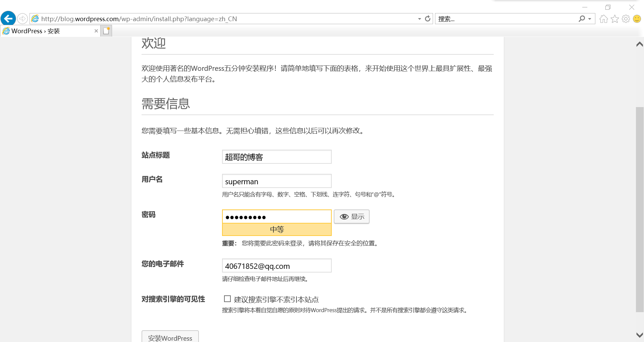Click the 密码 password field
The width and height of the screenshot is (644, 342).
(x=277, y=216)
